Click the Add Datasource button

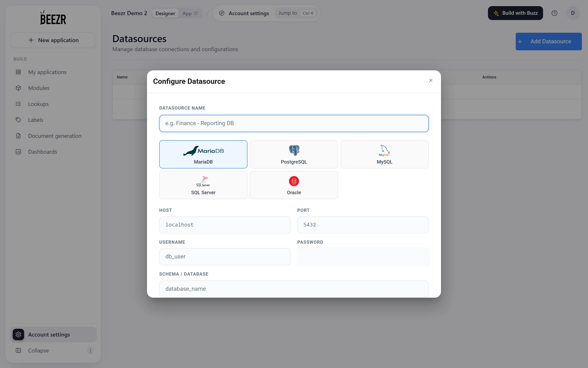549,41
